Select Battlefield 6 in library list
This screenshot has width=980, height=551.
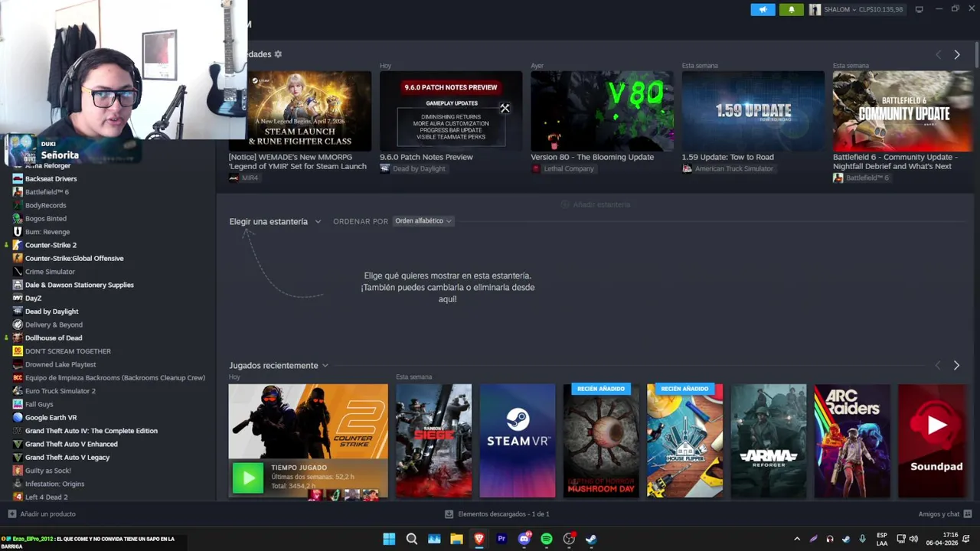point(47,192)
